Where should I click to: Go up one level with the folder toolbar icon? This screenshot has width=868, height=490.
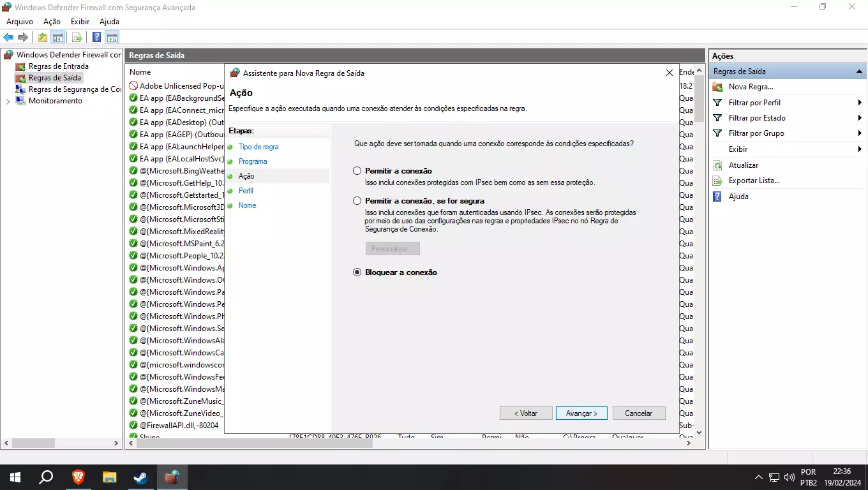(x=43, y=37)
